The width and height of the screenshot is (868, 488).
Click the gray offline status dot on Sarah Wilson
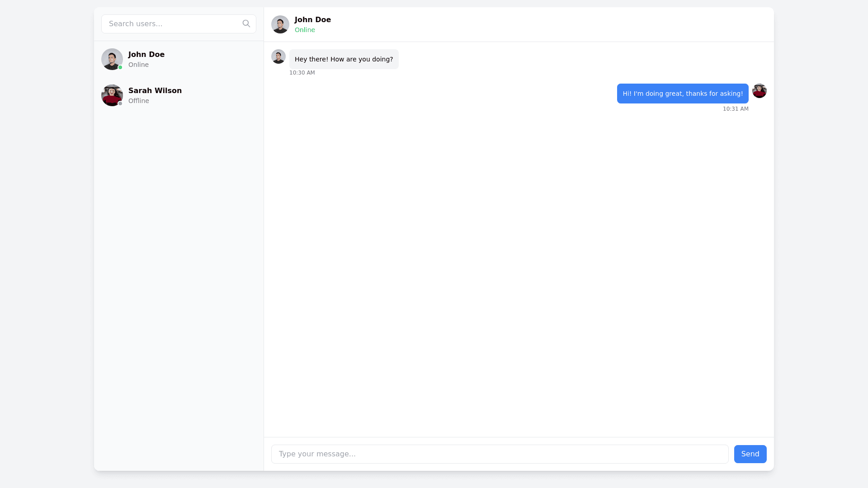tap(120, 103)
